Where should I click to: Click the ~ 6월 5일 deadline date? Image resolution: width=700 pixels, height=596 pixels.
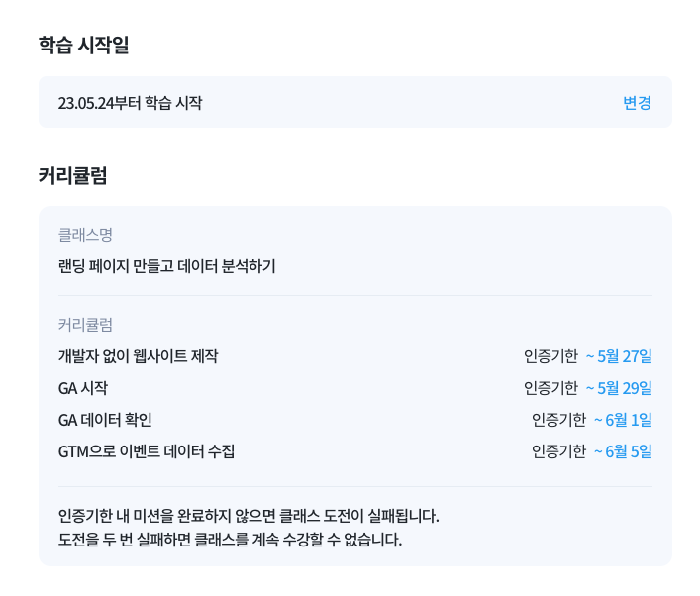tap(623, 451)
